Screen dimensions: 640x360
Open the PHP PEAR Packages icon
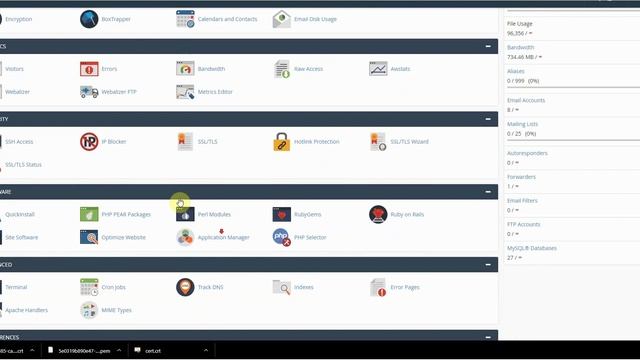(89, 214)
